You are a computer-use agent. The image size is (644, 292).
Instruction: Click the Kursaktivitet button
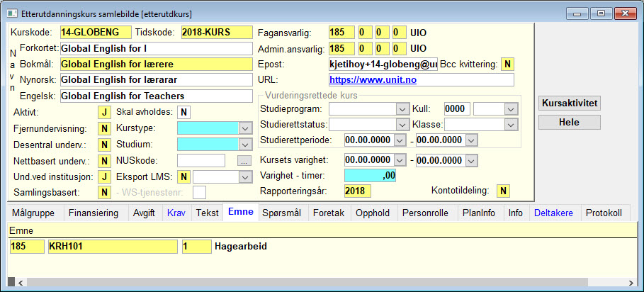pos(569,103)
